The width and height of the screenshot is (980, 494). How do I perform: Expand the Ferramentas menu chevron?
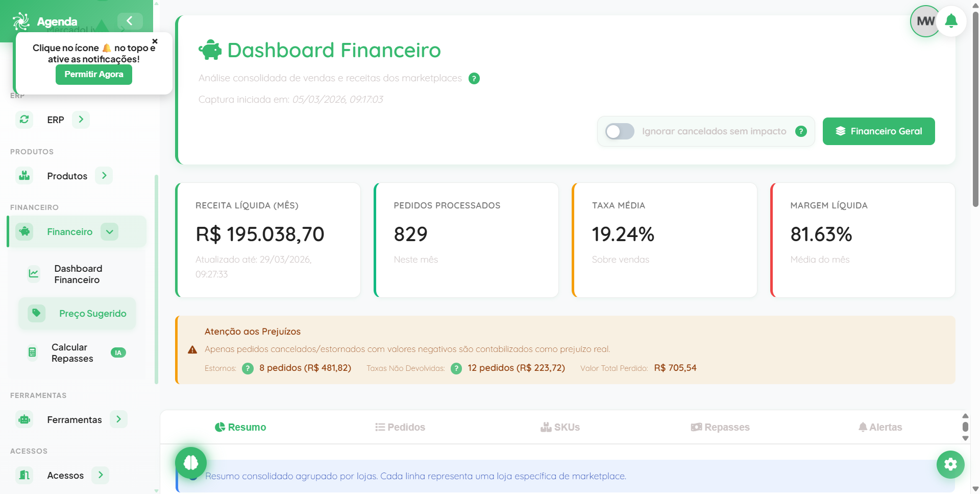tap(118, 419)
